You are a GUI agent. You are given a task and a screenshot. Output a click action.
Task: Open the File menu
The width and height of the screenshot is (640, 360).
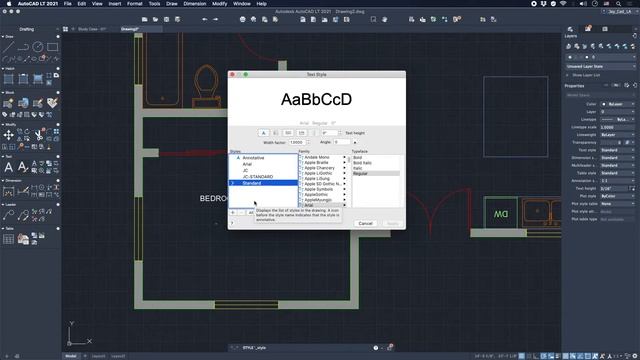(67, 4)
